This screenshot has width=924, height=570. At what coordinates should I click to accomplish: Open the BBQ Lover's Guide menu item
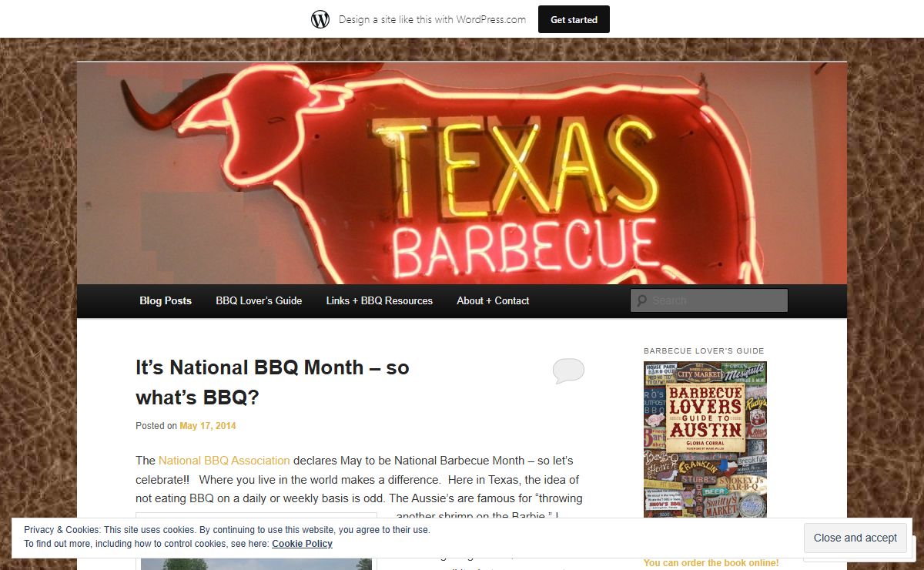(x=259, y=300)
